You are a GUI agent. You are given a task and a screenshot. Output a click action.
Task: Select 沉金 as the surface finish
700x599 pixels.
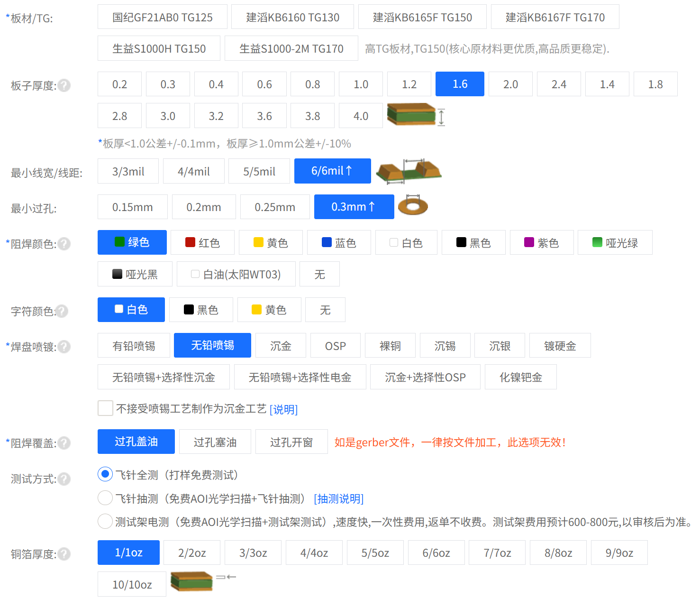tap(281, 345)
